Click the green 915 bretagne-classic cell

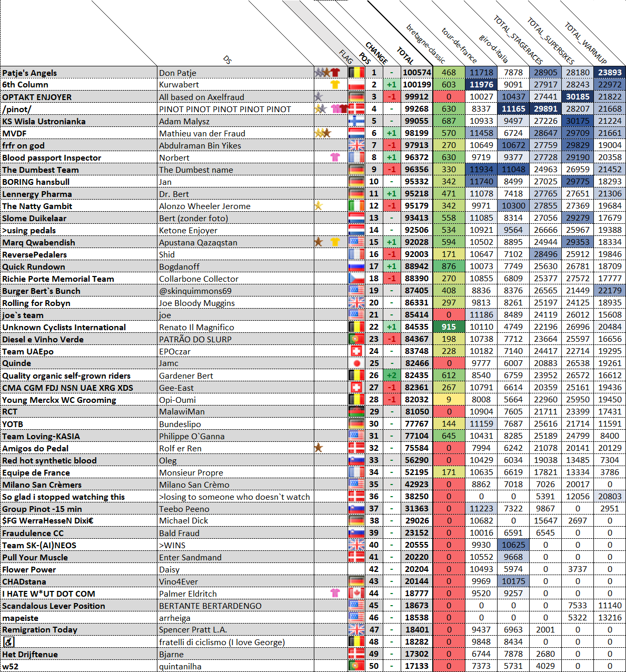[x=449, y=327]
